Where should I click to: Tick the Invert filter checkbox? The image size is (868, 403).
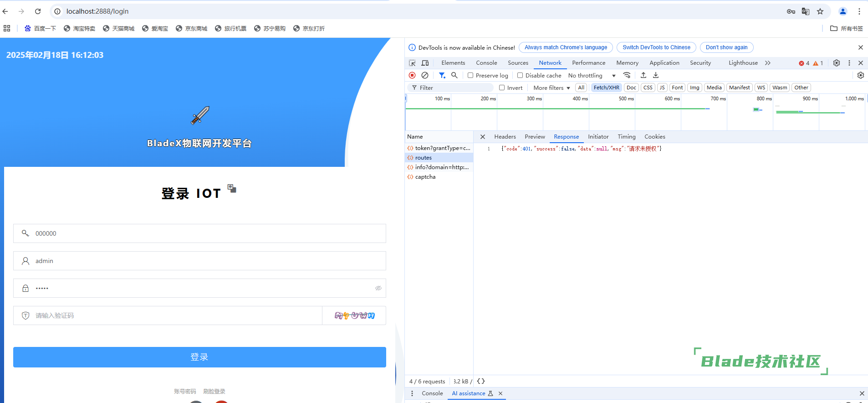tap(502, 88)
